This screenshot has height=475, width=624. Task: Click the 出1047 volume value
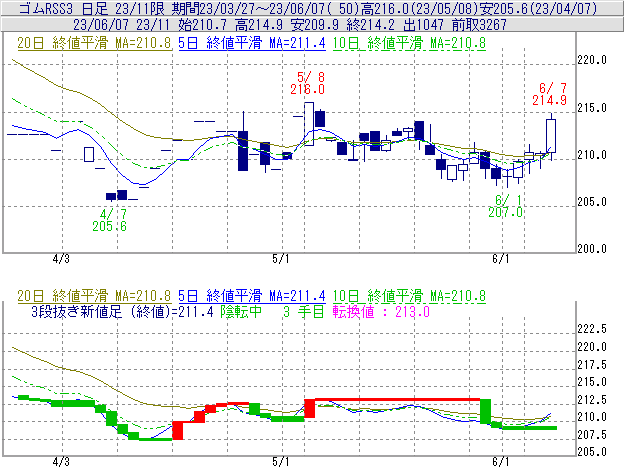[423, 25]
